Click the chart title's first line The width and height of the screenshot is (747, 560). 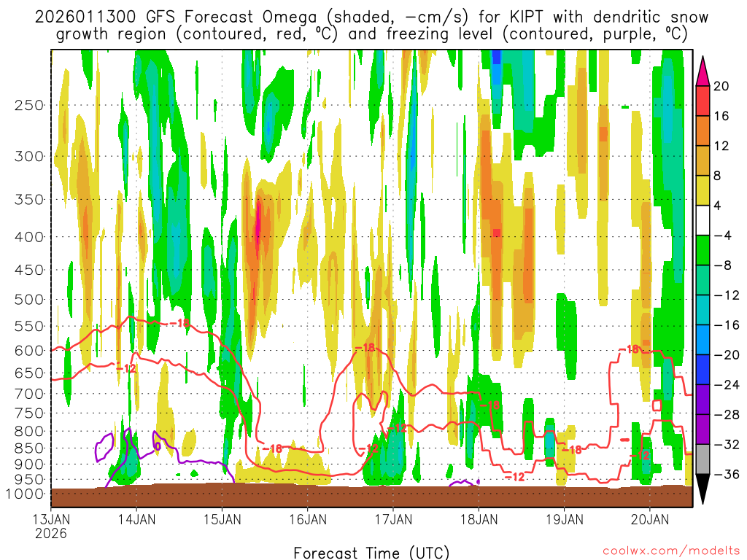371,17
